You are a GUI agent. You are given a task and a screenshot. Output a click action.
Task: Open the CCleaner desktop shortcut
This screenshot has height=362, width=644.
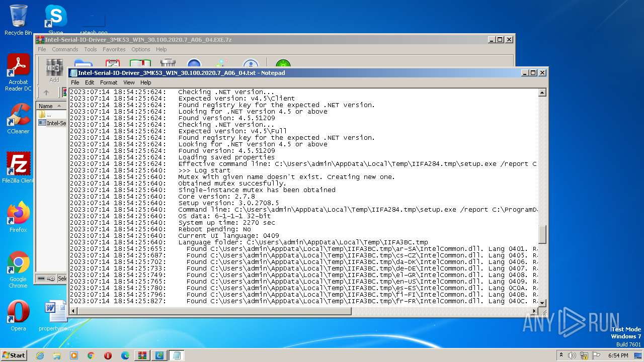coord(18,119)
